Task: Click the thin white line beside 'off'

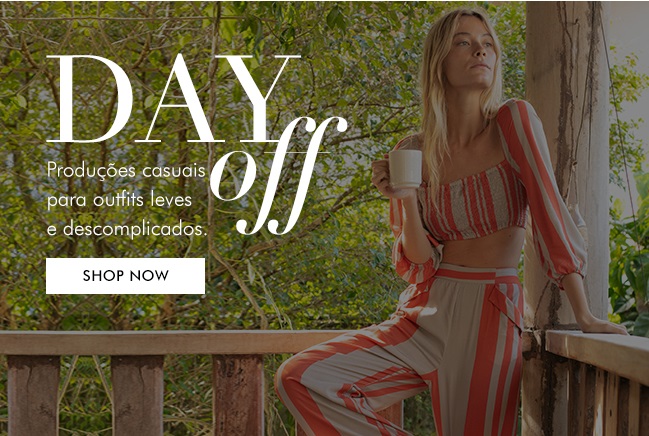Action: pyautogui.click(x=297, y=153)
